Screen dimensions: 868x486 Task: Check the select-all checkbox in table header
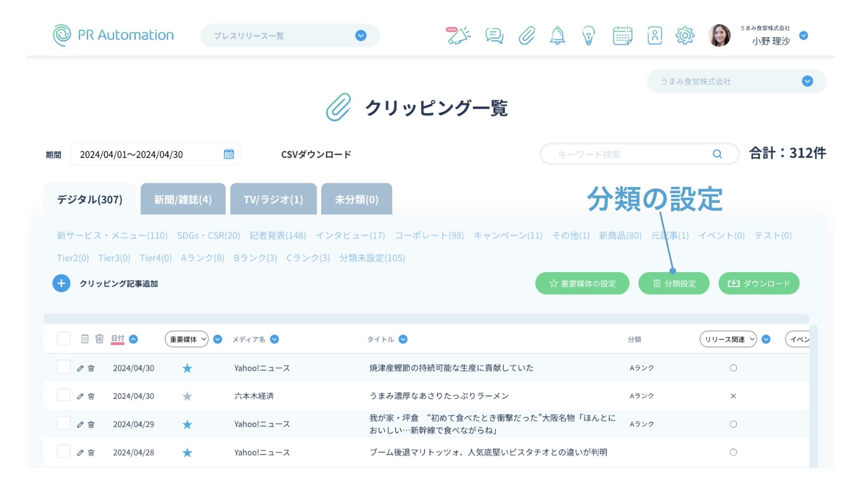point(64,339)
